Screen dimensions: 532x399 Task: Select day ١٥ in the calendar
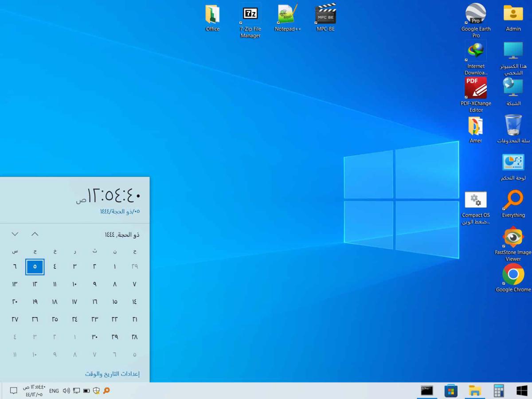click(x=114, y=302)
